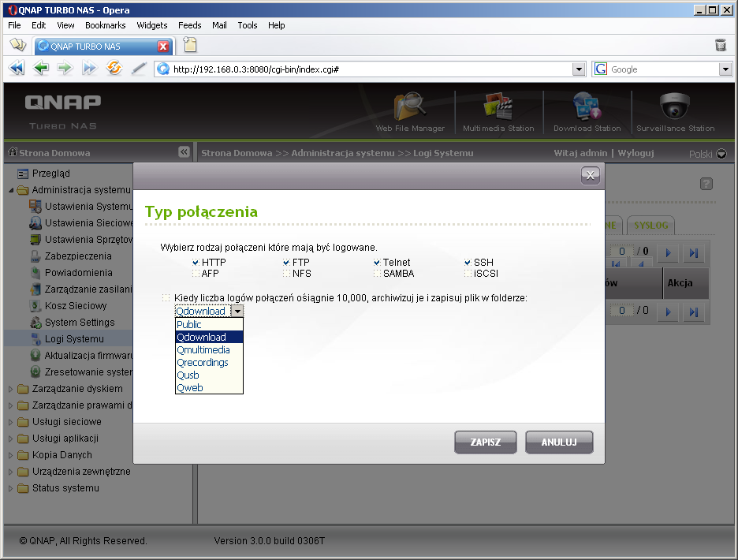738x560 pixels.
Task: Uncheck the HTTP checkbox
Action: pyautogui.click(x=196, y=263)
